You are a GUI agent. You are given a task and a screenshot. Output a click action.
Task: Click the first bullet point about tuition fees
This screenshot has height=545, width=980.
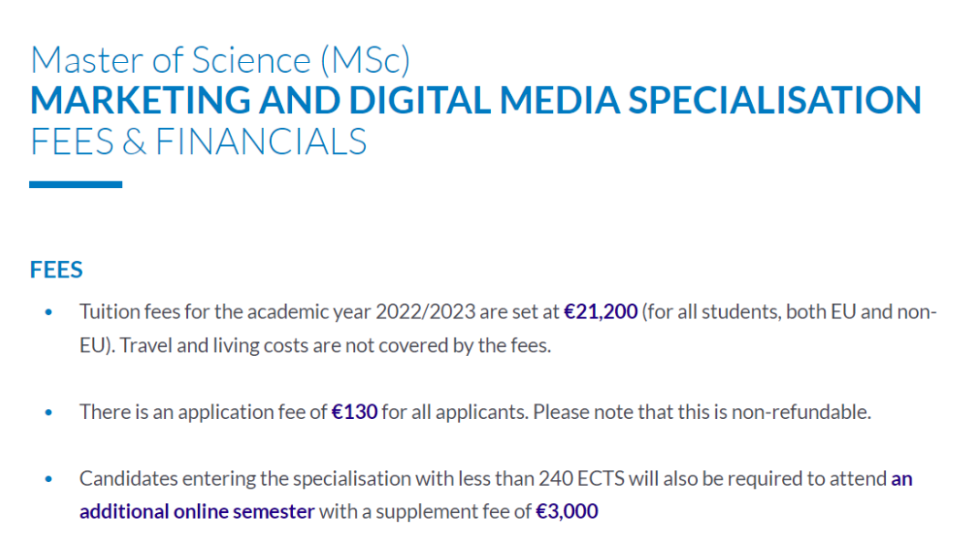point(48,312)
